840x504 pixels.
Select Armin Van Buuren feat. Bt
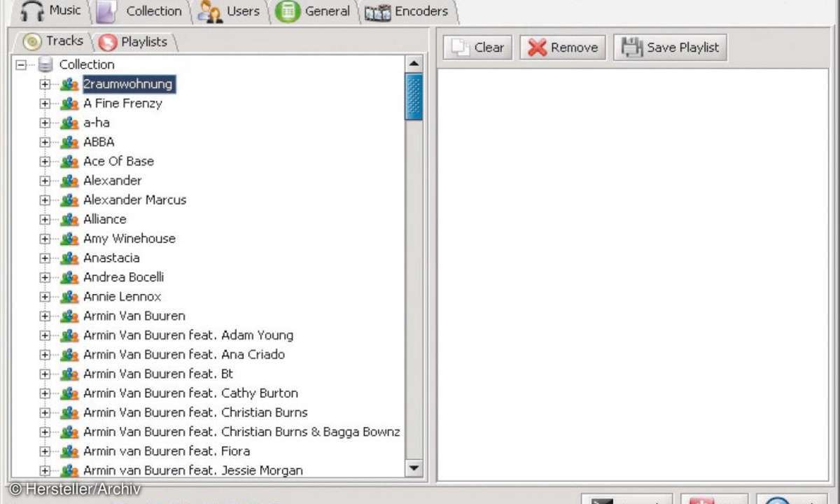158,374
